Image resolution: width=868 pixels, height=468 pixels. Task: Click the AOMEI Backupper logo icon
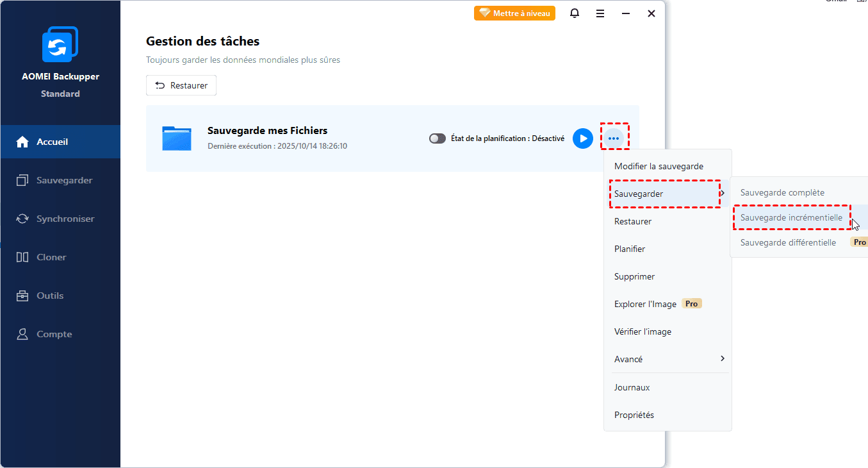pos(60,45)
